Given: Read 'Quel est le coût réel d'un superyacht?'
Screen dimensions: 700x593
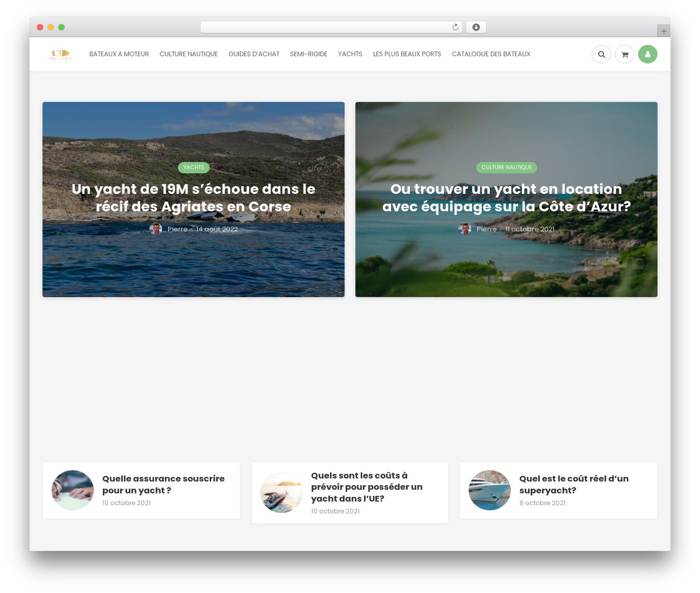Looking at the screenshot, I should point(574,484).
